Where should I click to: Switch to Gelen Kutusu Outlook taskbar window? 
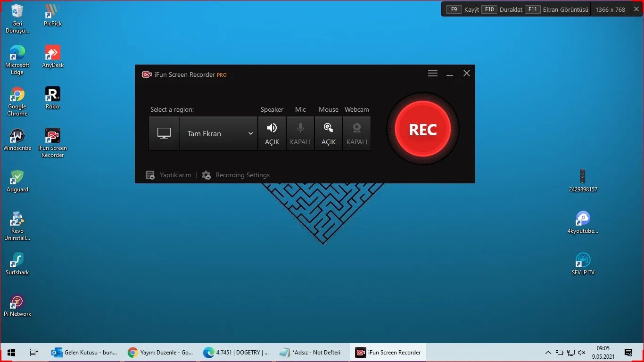(x=84, y=353)
